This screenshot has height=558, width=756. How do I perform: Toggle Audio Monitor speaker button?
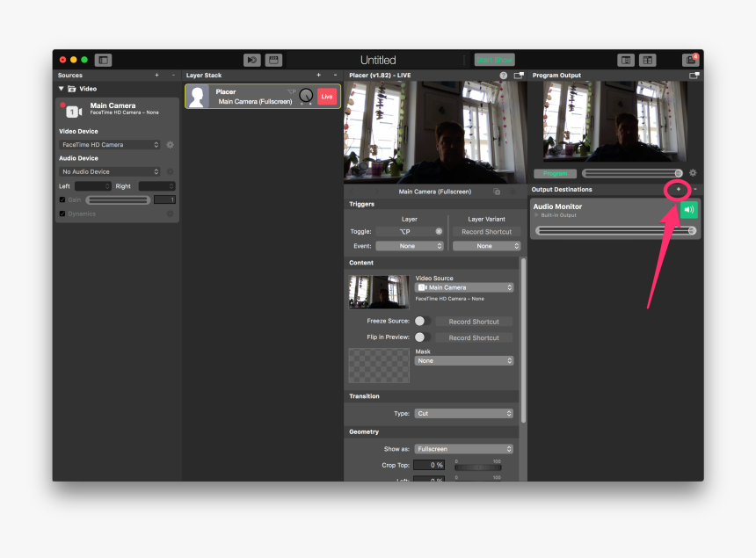pos(689,210)
